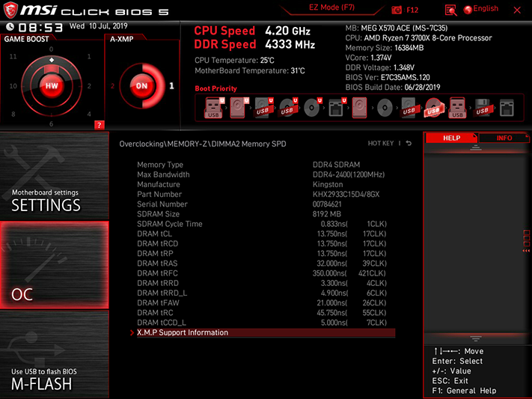This screenshot has width=532, height=399.
Task: Click the Boot Priority heading
Action: tap(215, 88)
